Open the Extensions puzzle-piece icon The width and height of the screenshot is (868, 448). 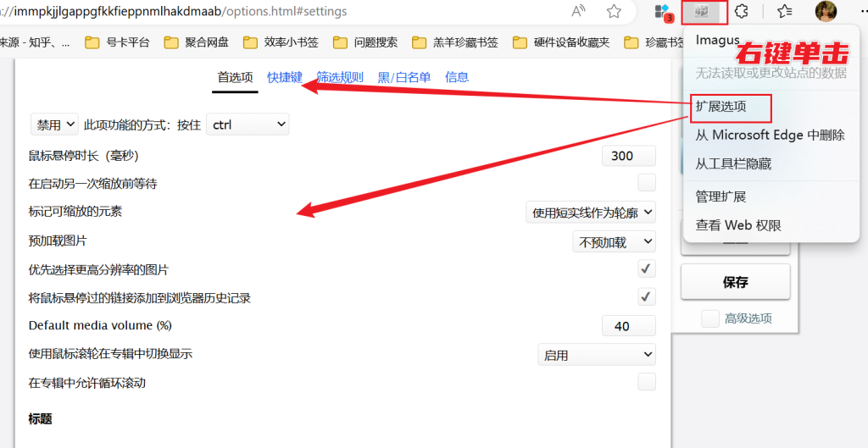pyautogui.click(x=741, y=12)
